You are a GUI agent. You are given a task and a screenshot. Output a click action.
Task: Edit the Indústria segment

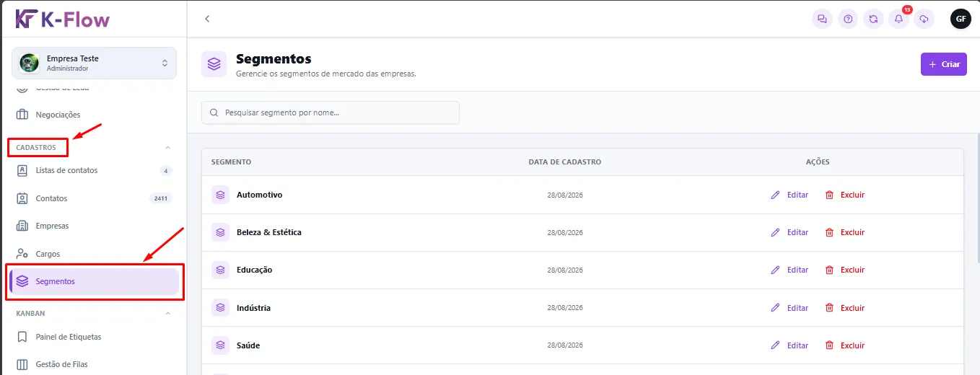click(x=789, y=308)
